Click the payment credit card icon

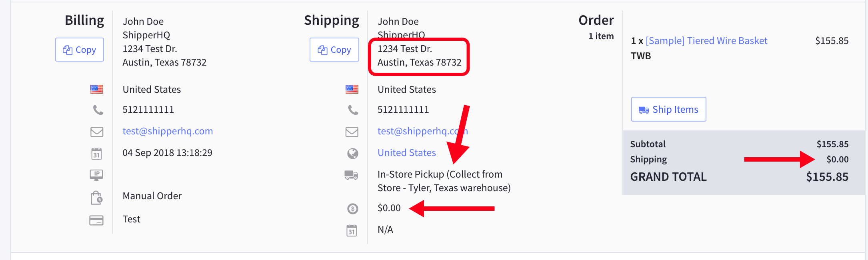pyautogui.click(x=96, y=220)
